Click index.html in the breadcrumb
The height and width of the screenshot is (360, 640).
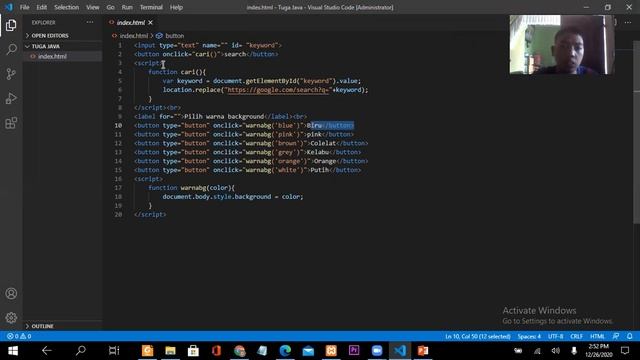tap(133, 36)
